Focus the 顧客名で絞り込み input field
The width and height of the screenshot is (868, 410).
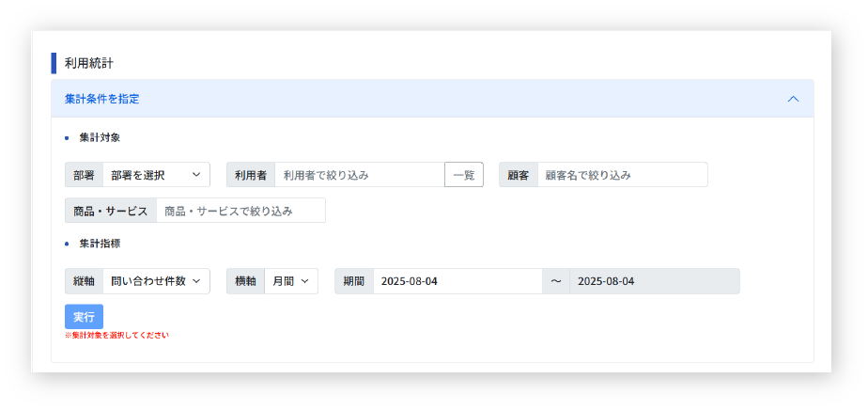[622, 175]
